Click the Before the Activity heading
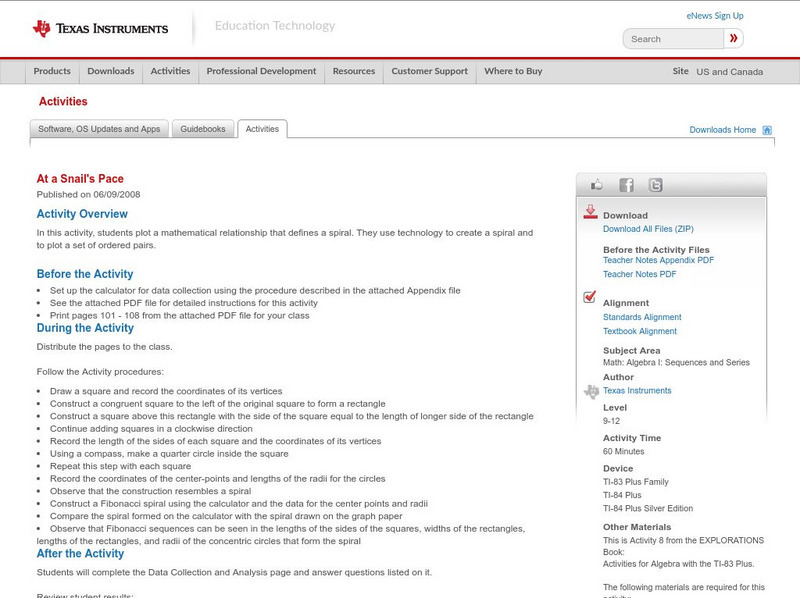This screenshot has width=800, height=598. pyautogui.click(x=85, y=274)
